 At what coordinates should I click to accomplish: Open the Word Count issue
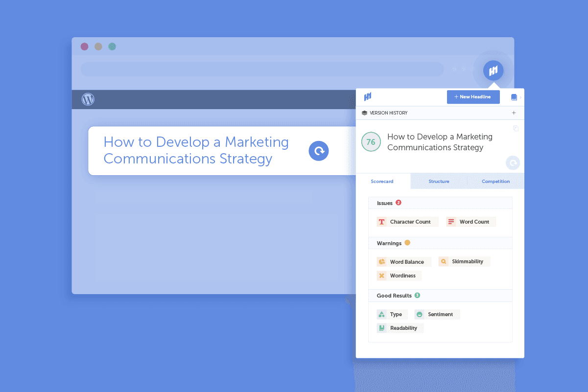471,222
